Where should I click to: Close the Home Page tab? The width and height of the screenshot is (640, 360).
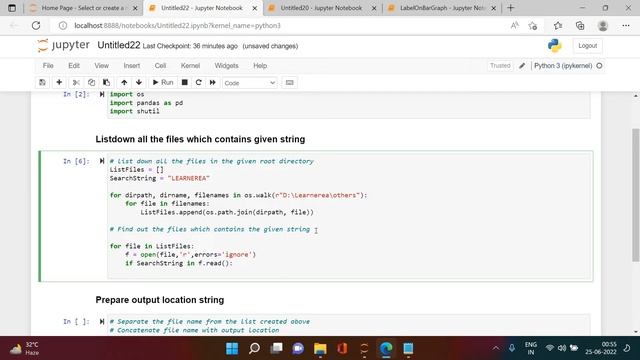(x=135, y=8)
